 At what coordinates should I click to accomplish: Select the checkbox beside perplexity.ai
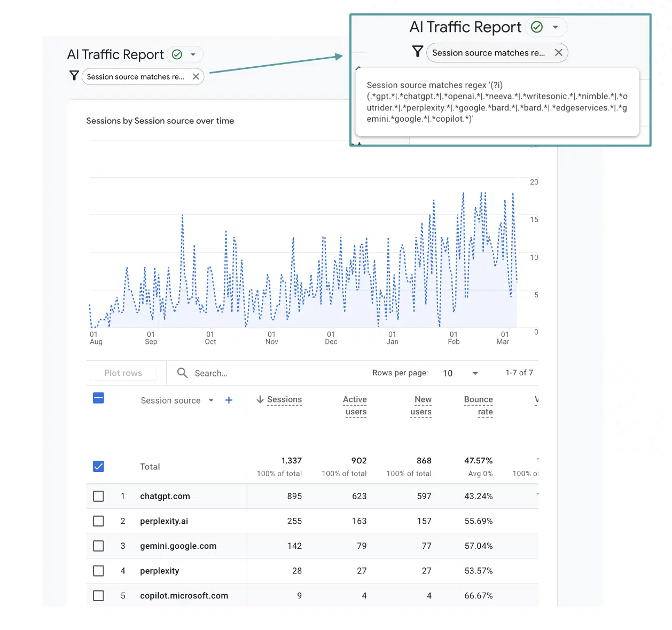coord(98,521)
